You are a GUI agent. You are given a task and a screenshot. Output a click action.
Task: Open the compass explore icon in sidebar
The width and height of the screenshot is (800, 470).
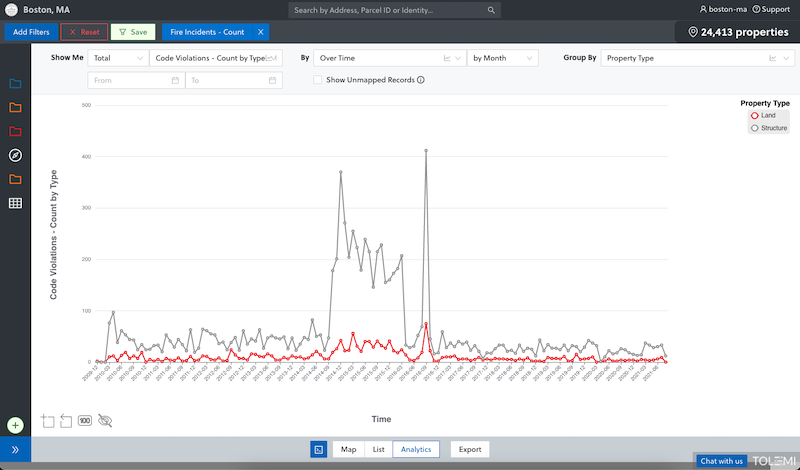15,155
